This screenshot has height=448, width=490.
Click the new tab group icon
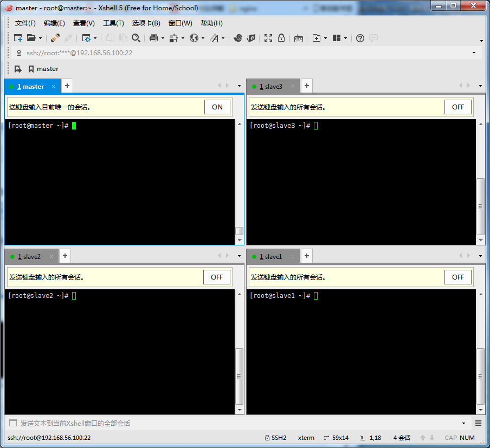pos(316,38)
